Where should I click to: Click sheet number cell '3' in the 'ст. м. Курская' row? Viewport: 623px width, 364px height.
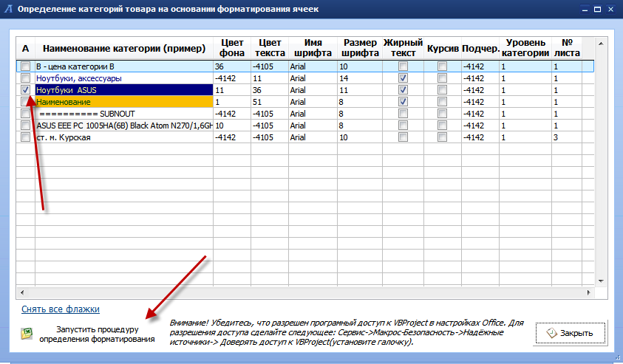567,137
